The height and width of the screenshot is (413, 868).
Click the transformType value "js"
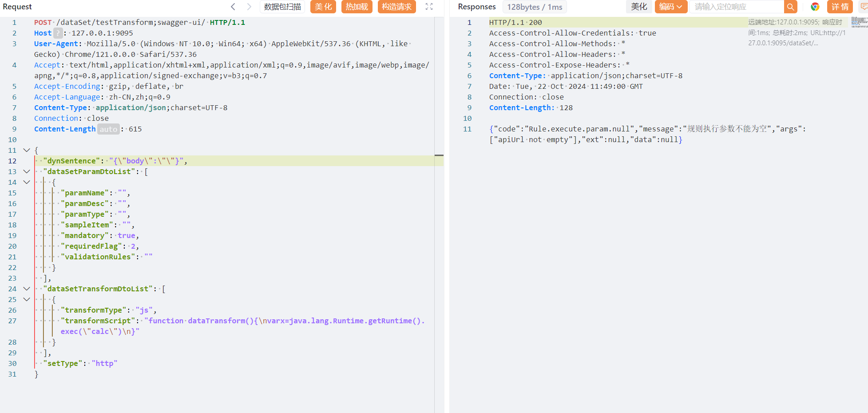tap(144, 310)
